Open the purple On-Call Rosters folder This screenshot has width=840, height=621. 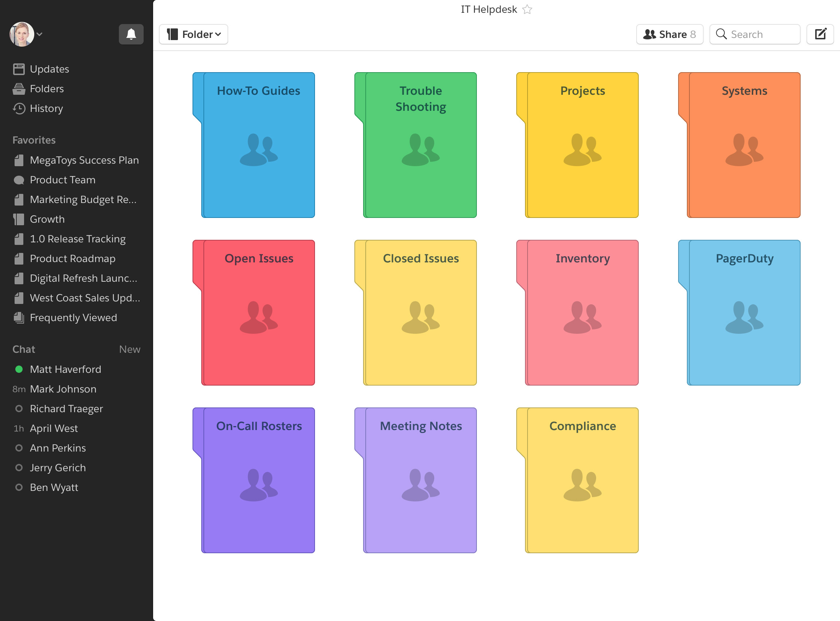(258, 480)
